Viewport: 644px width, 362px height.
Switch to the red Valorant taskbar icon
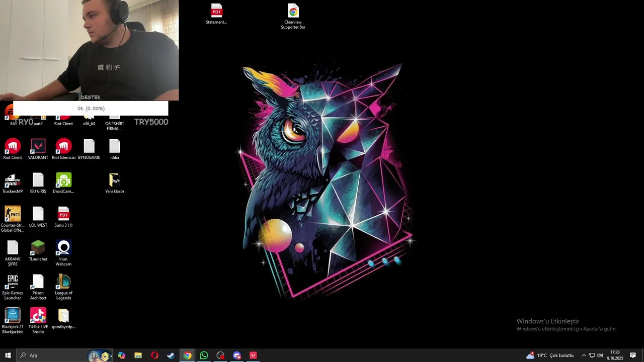pos(253,355)
